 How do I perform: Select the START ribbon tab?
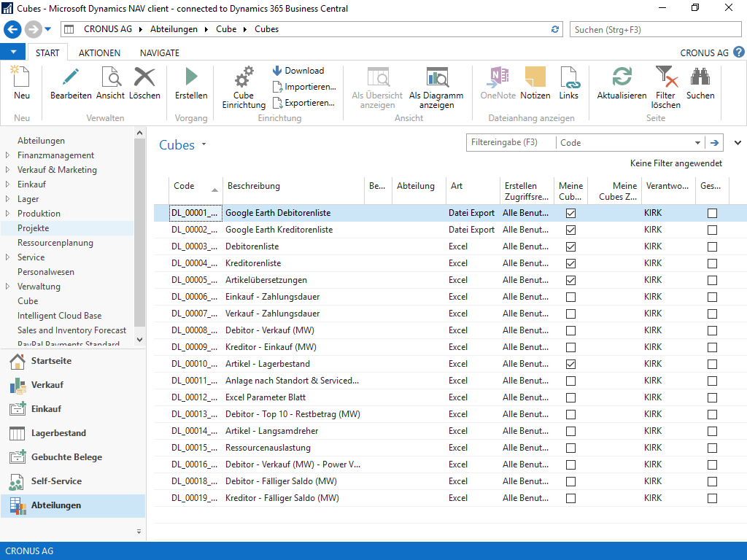pos(47,52)
